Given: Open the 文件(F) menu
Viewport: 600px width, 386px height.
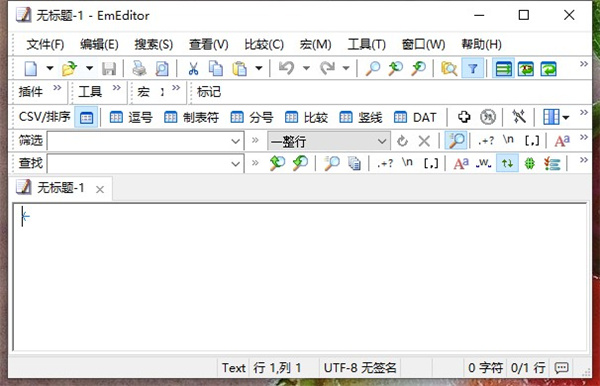Looking at the screenshot, I should pos(45,44).
